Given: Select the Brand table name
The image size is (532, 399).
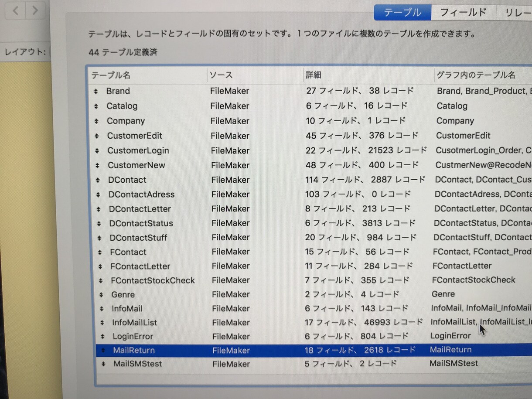Looking at the screenshot, I should pyautogui.click(x=118, y=91).
